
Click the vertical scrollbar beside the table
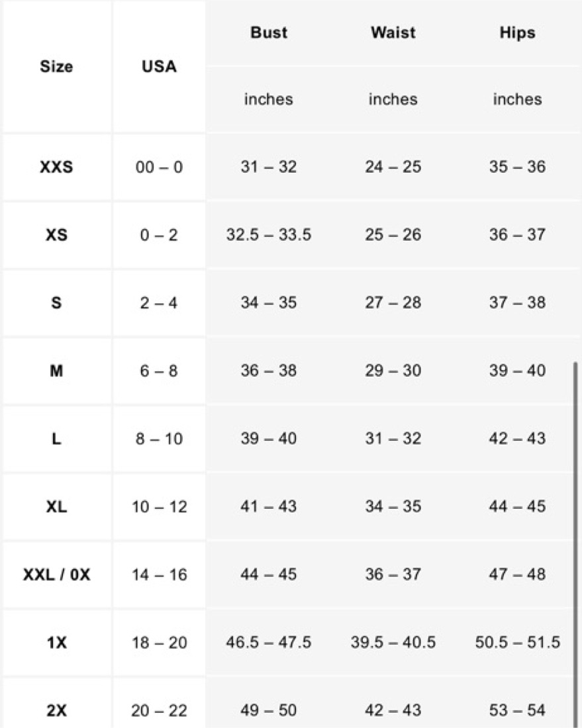pos(576,545)
